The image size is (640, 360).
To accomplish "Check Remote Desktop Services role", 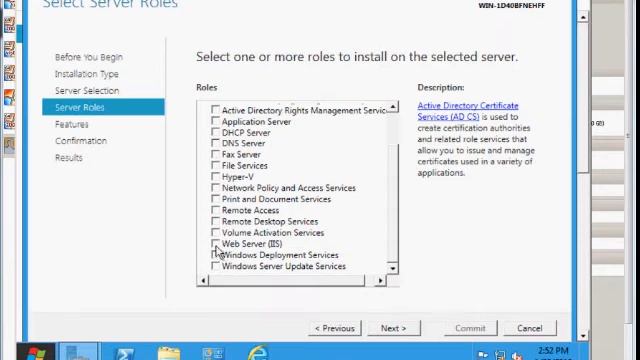I will click(x=215, y=221).
